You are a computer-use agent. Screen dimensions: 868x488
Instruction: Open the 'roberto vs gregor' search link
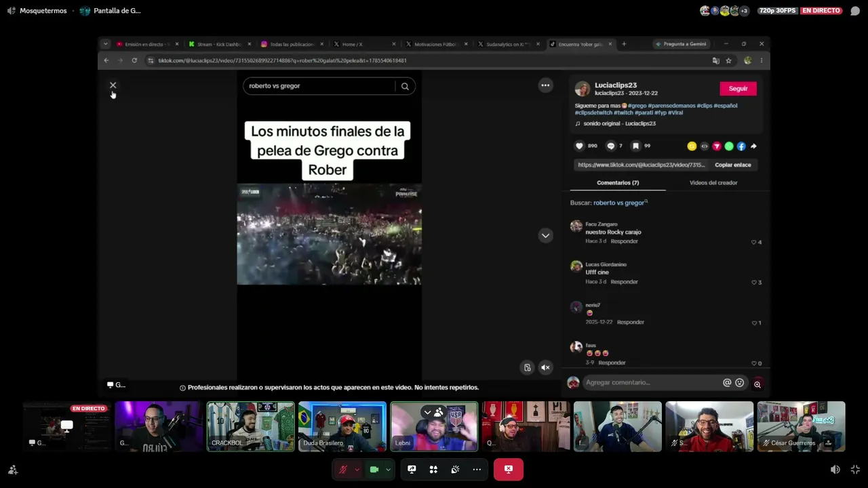point(619,203)
